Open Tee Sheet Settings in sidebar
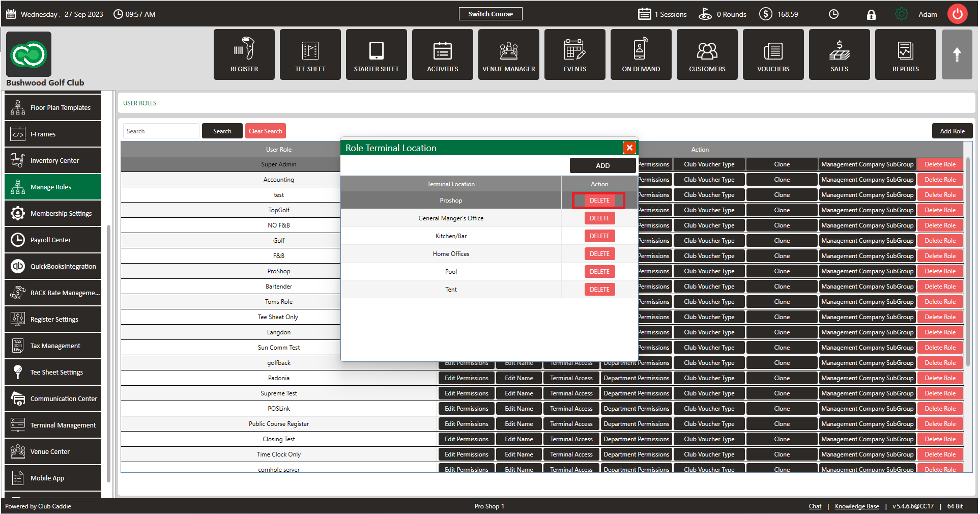Image resolution: width=980 pixels, height=514 pixels. pos(53,372)
